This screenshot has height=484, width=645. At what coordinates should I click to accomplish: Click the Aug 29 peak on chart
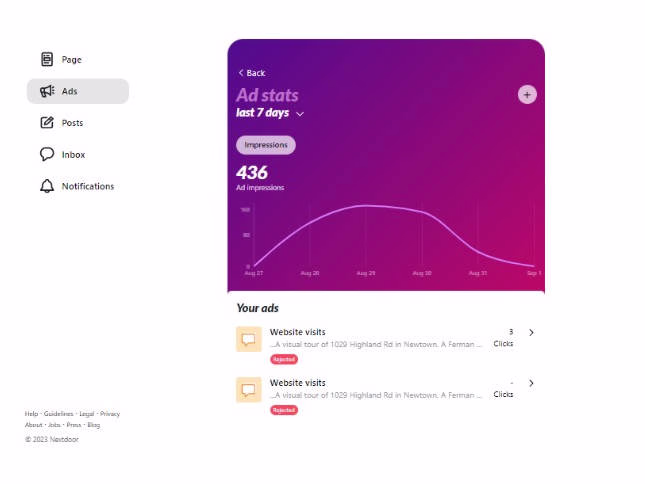365,206
